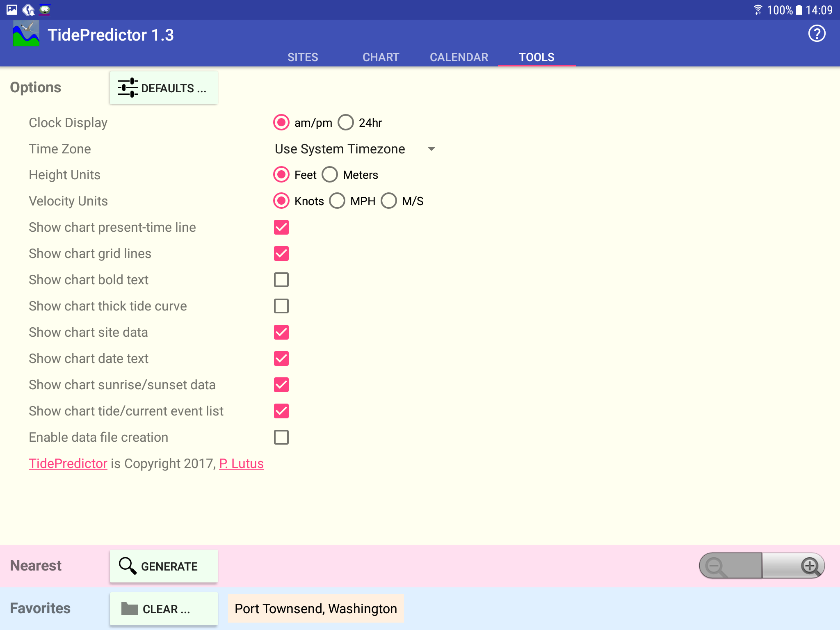840x630 pixels.
Task: Tap the picture notification icon in status bar
Action: pyautogui.click(x=11, y=9)
